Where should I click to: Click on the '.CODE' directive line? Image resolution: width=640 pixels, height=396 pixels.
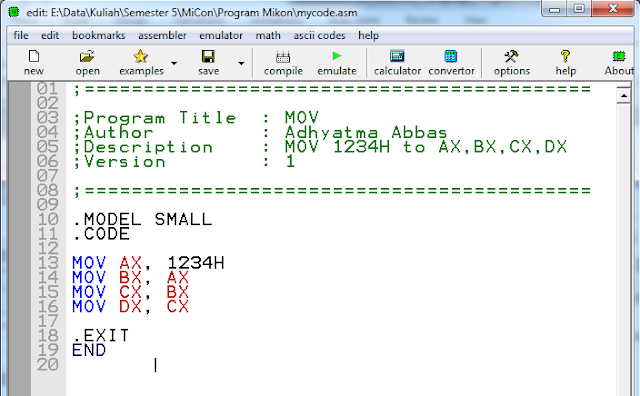pos(101,234)
